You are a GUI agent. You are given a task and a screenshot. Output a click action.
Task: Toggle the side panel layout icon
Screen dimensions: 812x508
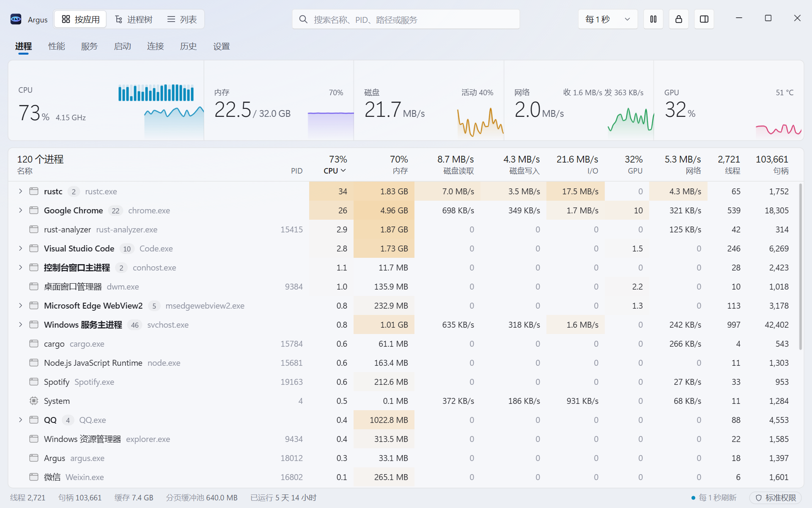point(704,19)
